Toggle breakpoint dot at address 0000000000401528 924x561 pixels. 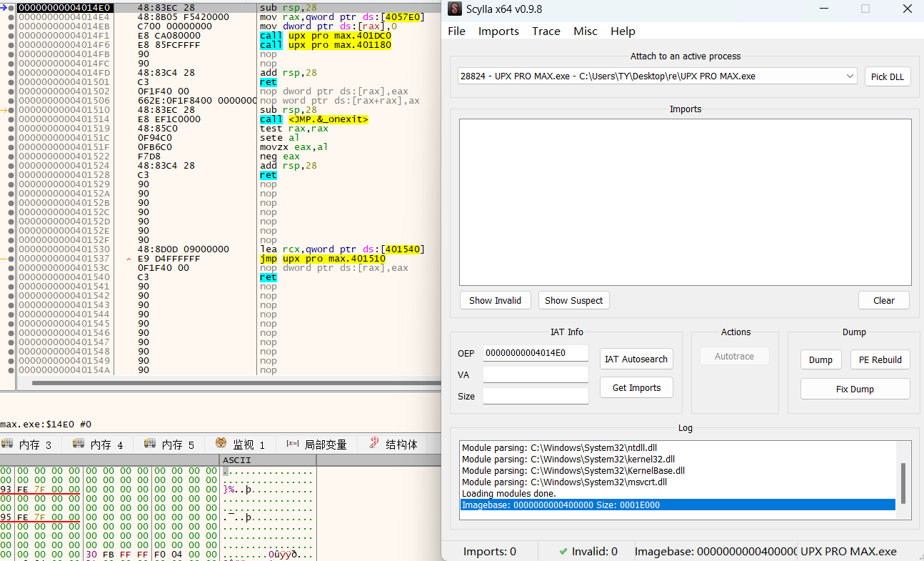point(11,175)
